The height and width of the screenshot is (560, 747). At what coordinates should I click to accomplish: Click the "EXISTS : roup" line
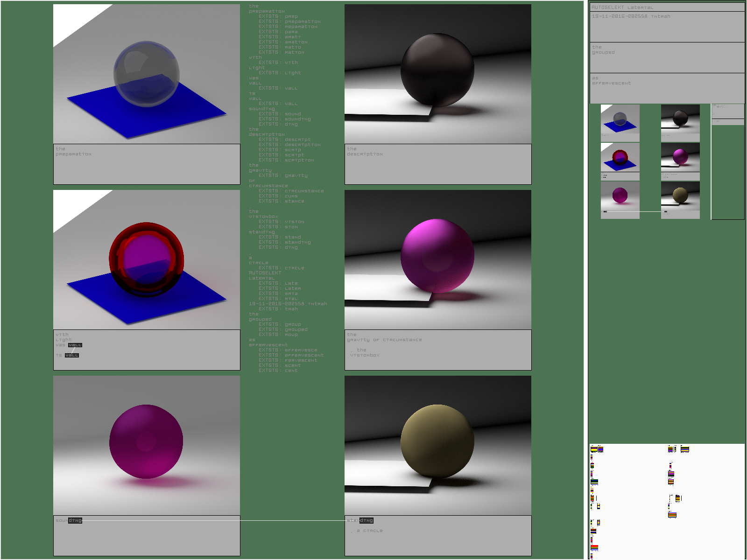(278, 335)
